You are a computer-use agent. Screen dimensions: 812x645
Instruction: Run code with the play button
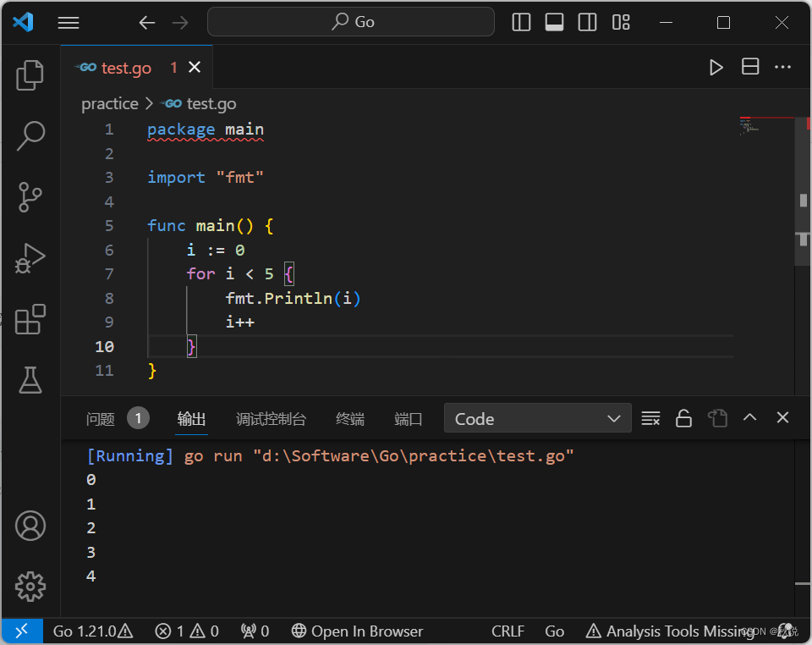click(x=716, y=68)
